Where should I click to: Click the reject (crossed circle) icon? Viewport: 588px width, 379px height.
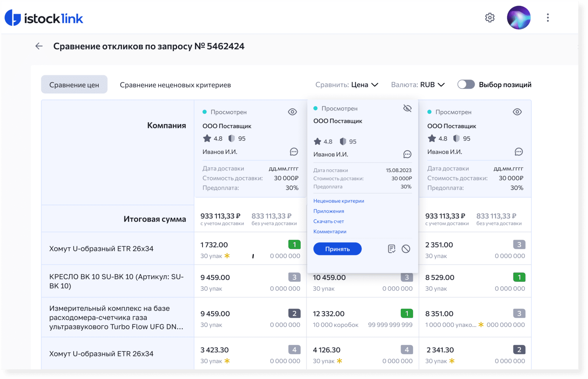[x=406, y=249]
